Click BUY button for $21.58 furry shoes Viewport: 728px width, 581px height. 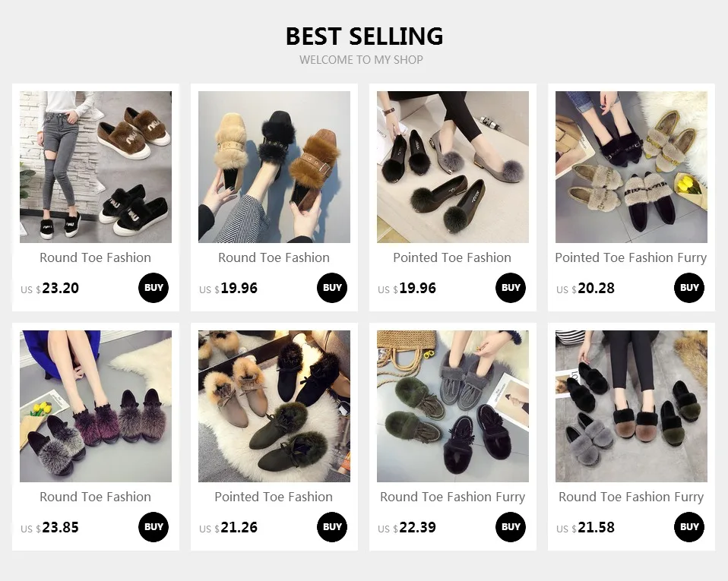[x=689, y=527]
